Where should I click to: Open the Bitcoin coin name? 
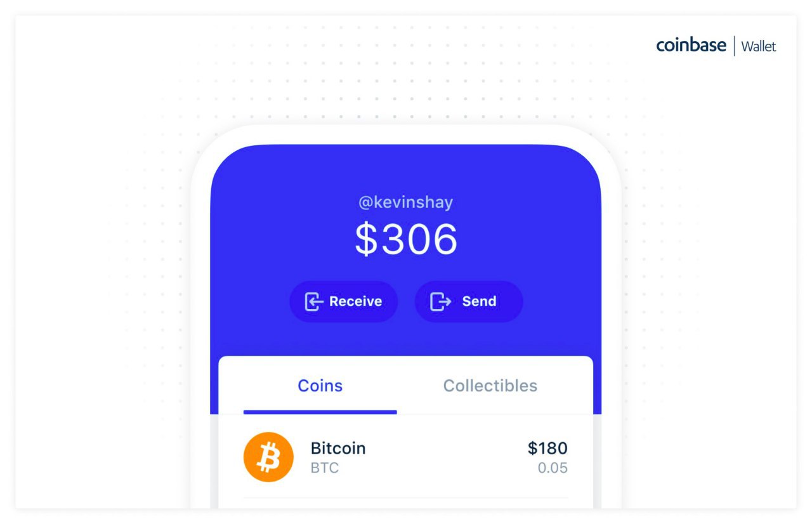point(338,448)
